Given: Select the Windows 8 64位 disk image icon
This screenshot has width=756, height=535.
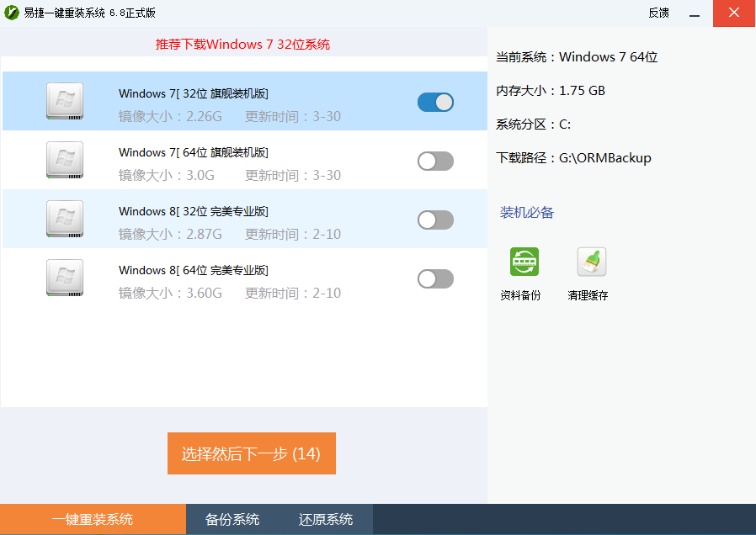Looking at the screenshot, I should tap(65, 278).
